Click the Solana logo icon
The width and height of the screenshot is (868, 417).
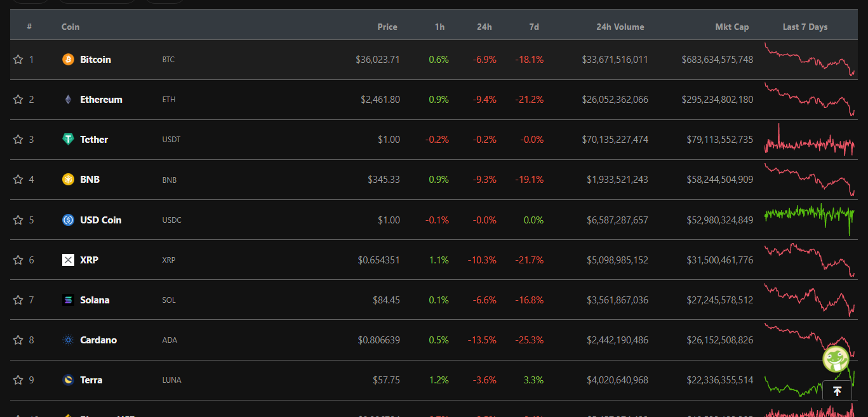tap(68, 300)
